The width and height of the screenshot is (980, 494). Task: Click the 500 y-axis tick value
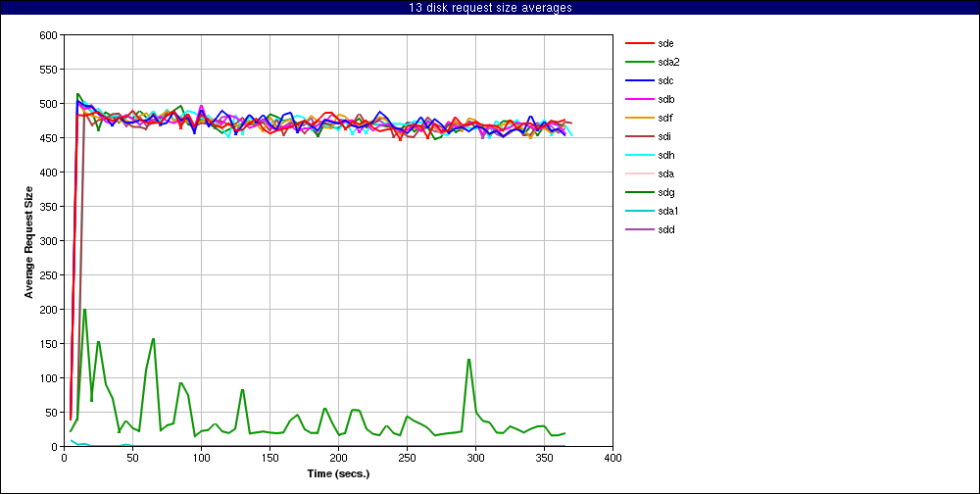49,104
